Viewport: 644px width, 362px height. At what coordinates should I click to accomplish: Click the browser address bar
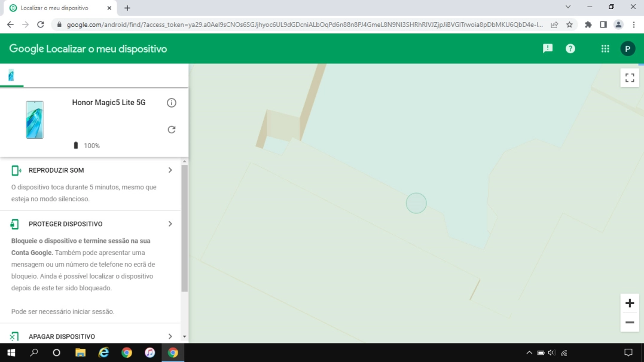coord(299,24)
